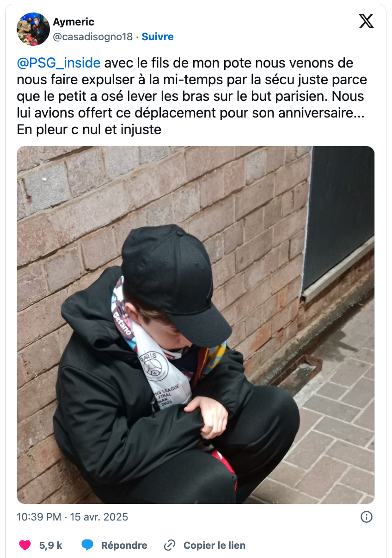This screenshot has width=392, height=558.
Task: Click the tweet text paragraph
Action: pos(191,96)
